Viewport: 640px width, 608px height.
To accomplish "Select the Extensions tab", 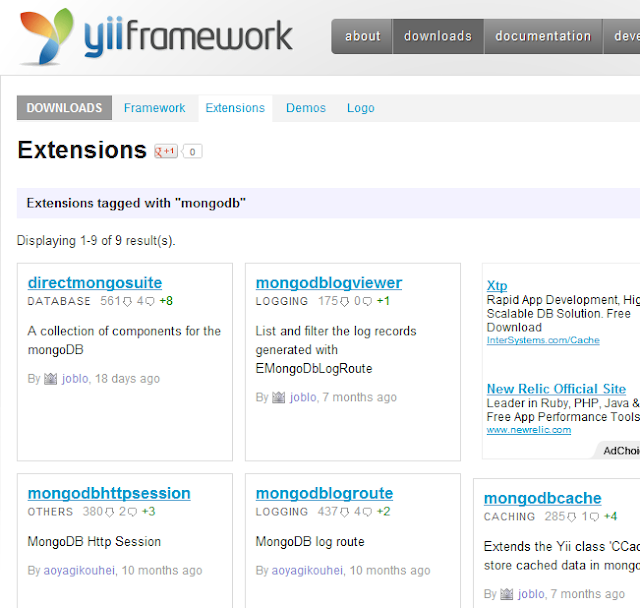I will click(x=235, y=108).
